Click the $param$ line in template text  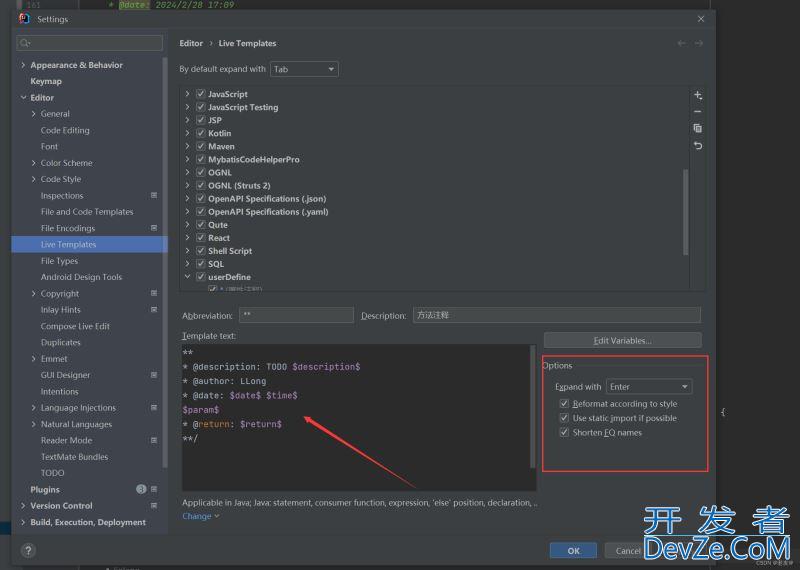201,410
